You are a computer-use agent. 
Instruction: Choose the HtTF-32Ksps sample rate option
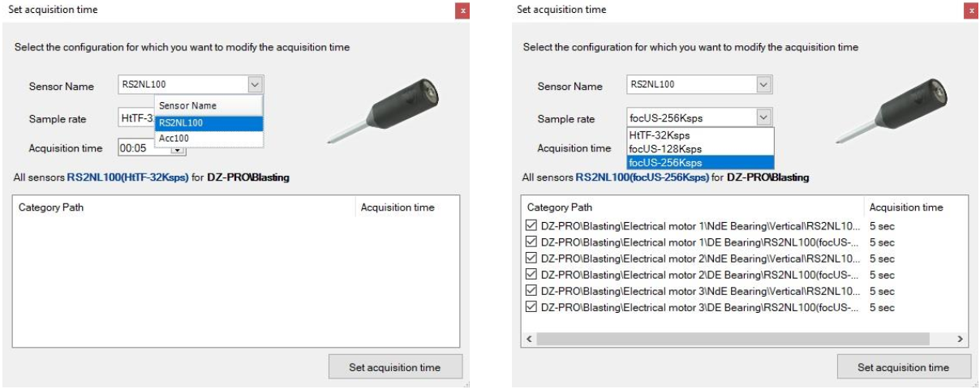(x=660, y=135)
